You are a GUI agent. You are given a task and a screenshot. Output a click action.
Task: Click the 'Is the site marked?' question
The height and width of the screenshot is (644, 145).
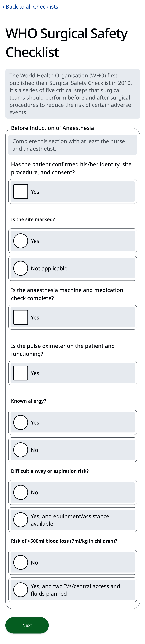(x=33, y=220)
